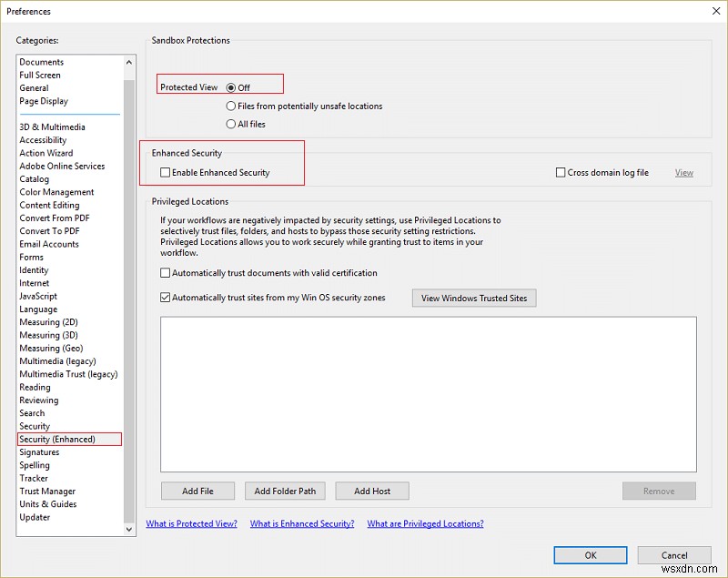Select Email Accounts category

tap(49, 244)
